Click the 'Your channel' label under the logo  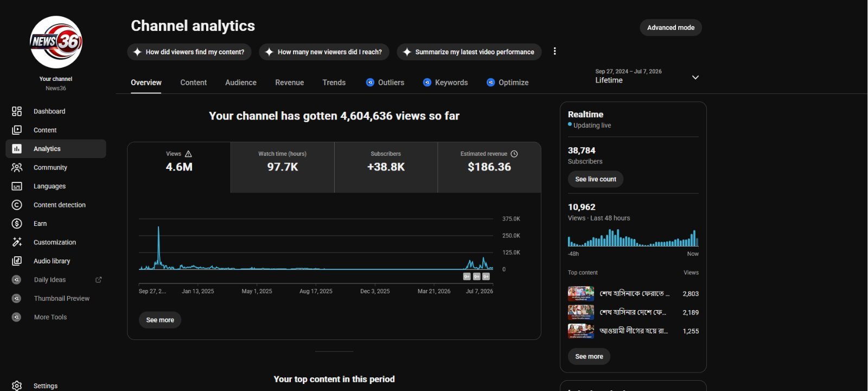point(56,79)
